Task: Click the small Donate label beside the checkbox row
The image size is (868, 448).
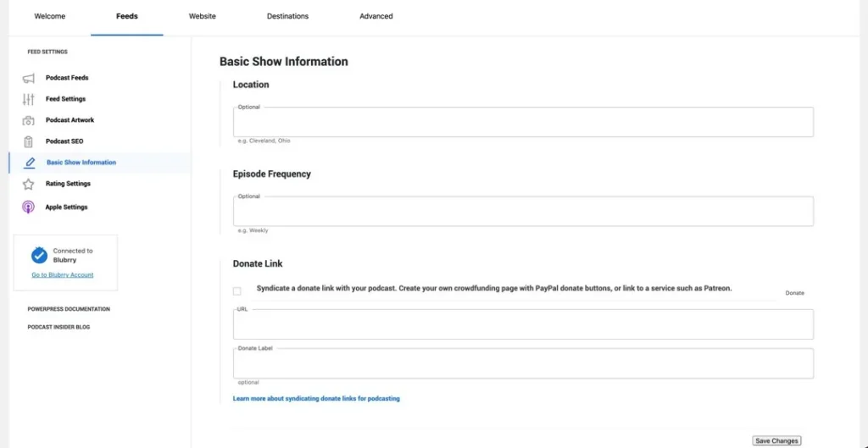Action: click(794, 293)
